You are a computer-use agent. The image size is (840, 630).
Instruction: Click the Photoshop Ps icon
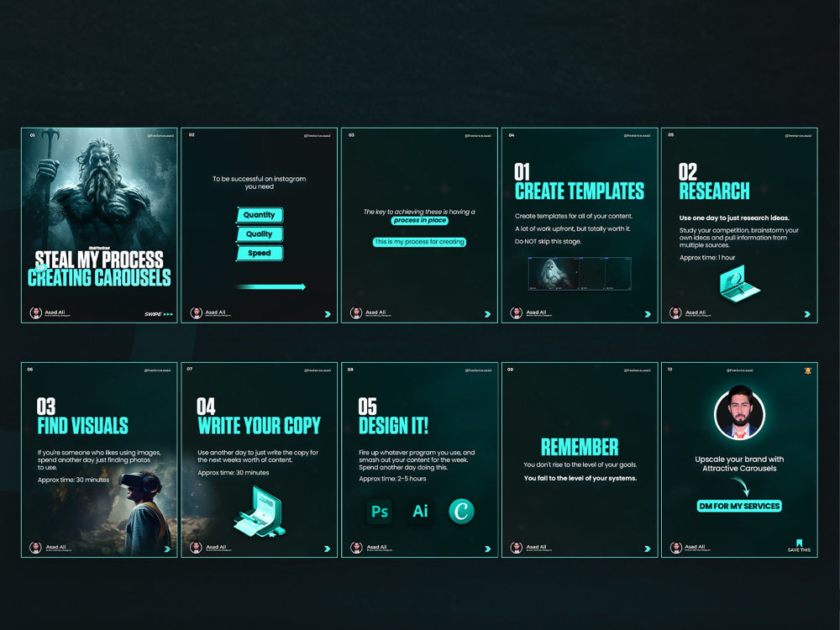(x=380, y=511)
